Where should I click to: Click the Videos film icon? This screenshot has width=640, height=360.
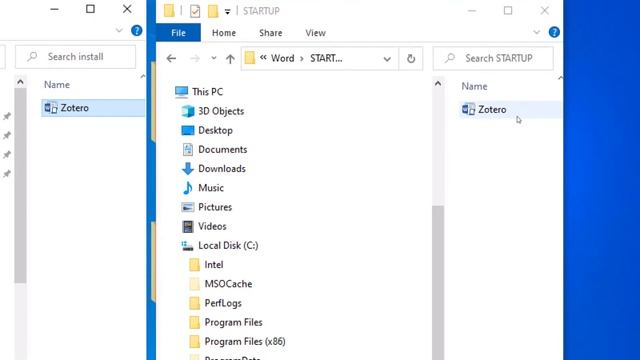pos(188,226)
